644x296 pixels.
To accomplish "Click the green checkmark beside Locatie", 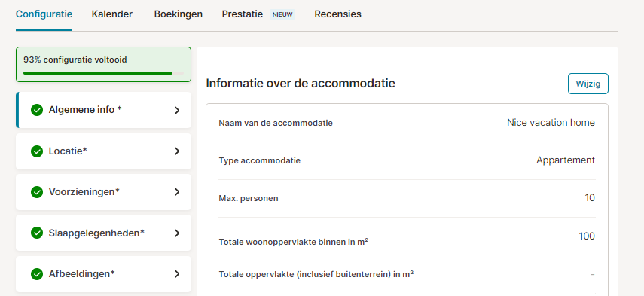I will (x=37, y=151).
